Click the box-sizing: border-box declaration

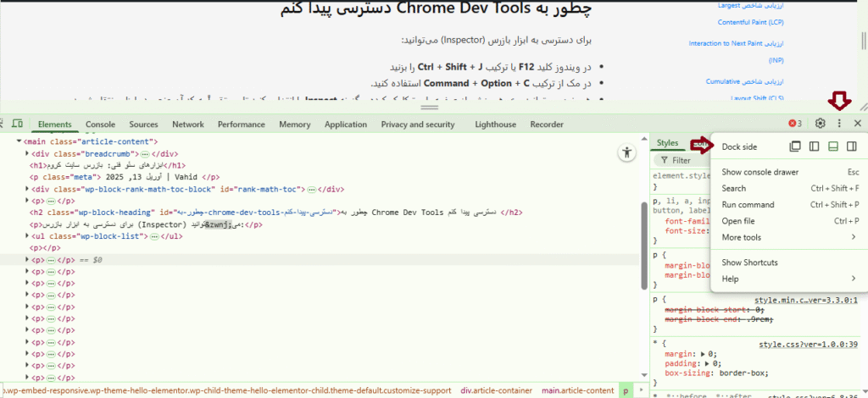pos(716,373)
